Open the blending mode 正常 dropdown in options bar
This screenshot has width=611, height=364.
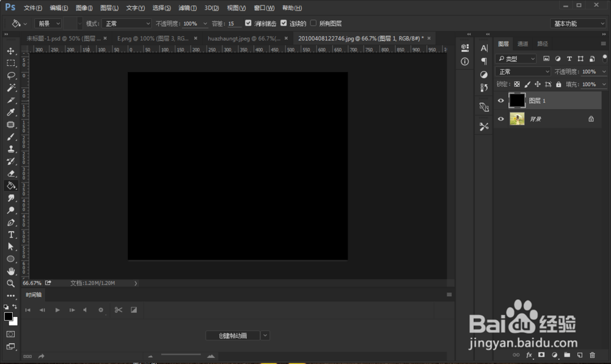click(126, 23)
